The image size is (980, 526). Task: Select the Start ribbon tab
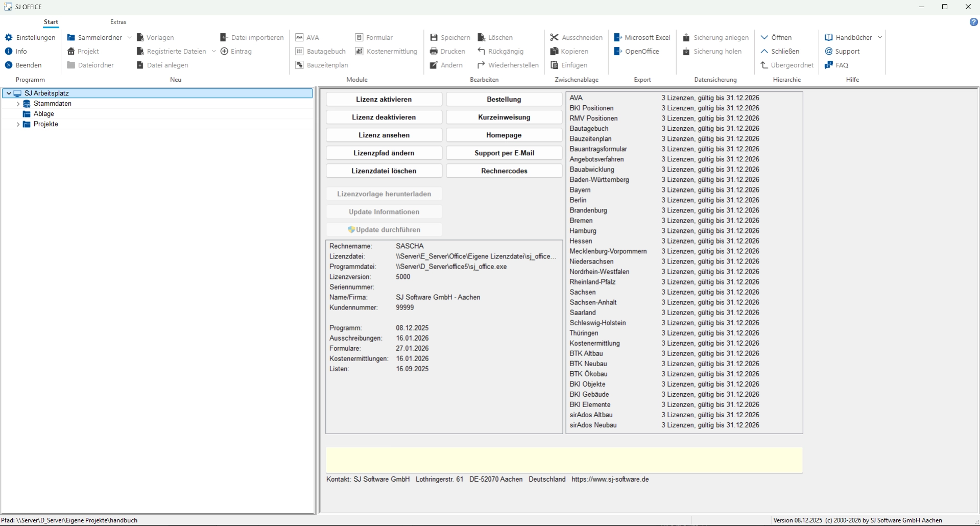click(x=51, y=22)
